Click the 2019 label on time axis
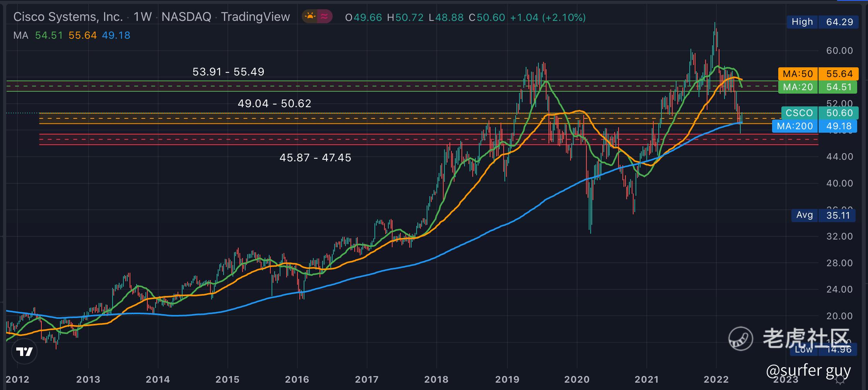Viewport: 868px width, 390px height. click(x=507, y=379)
